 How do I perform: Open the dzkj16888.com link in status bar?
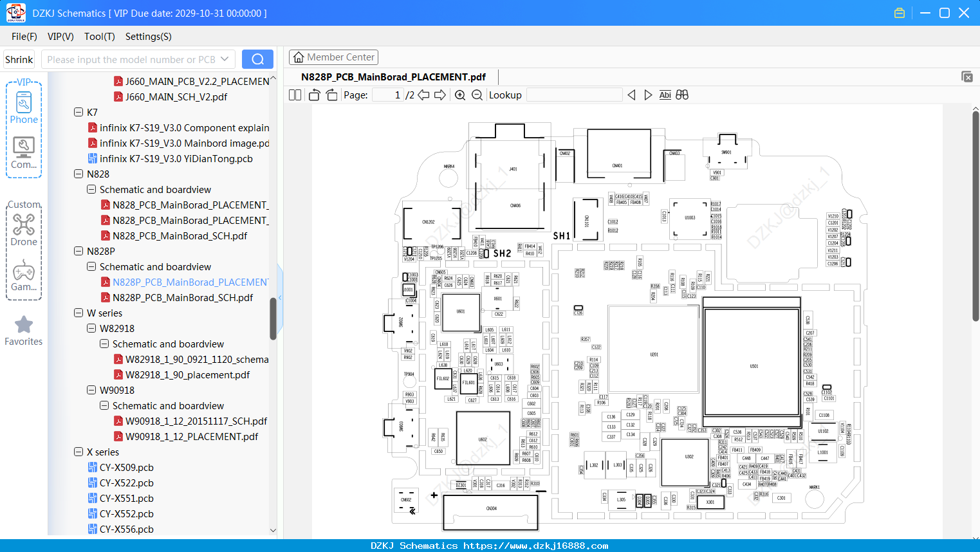click(x=535, y=546)
